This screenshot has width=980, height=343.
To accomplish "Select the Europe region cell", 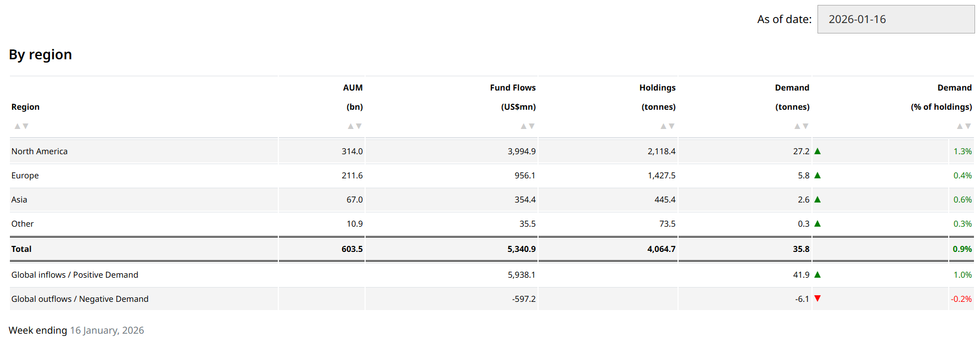I will (25, 176).
